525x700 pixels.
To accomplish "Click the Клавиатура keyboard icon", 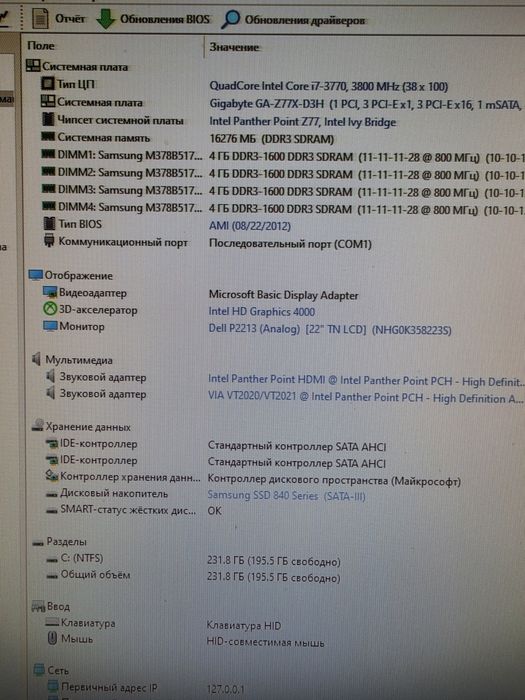I will point(52,622).
